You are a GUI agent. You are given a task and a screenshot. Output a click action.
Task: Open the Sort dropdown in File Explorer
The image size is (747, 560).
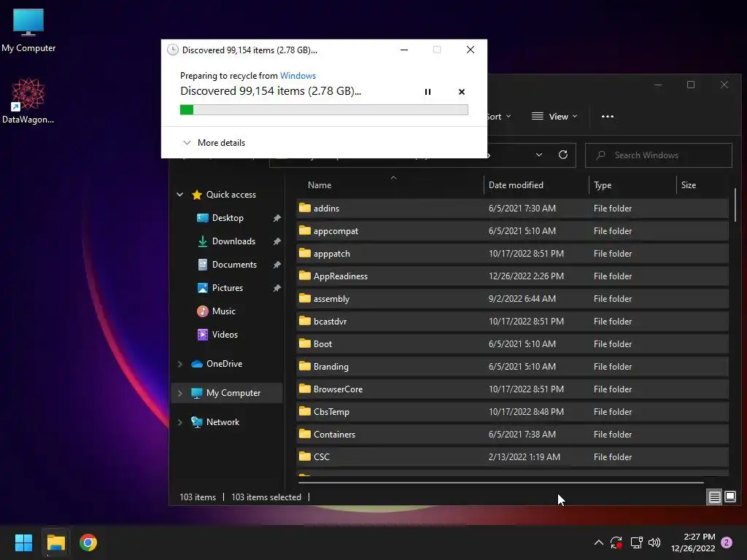click(x=498, y=117)
